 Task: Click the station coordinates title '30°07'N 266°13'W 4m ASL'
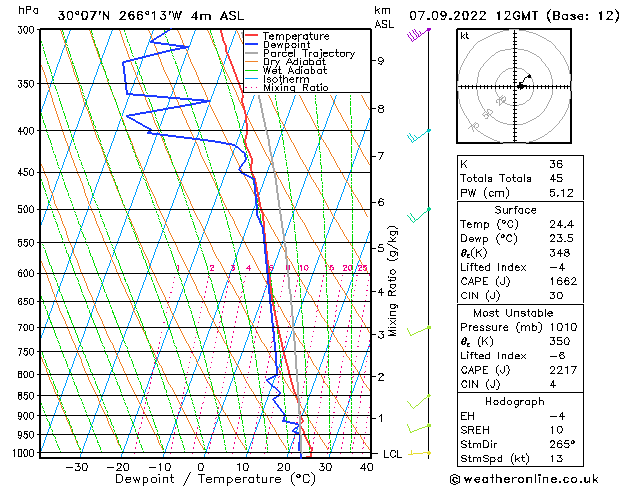151,16
